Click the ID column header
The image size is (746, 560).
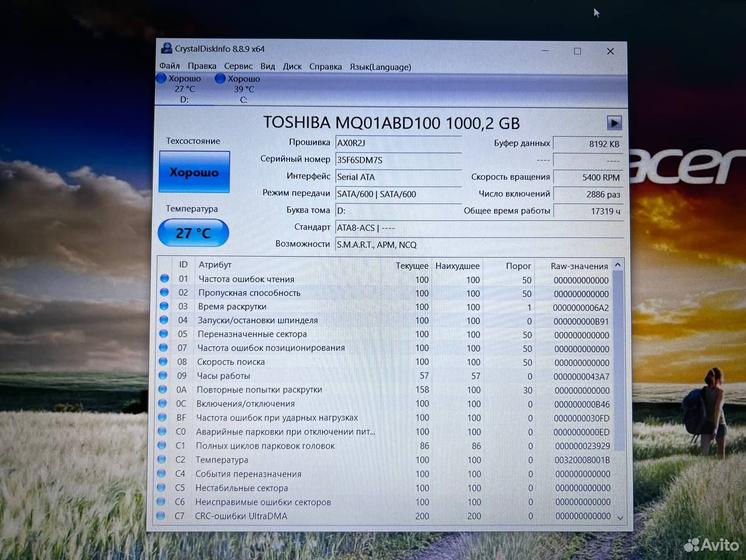pyautogui.click(x=183, y=265)
